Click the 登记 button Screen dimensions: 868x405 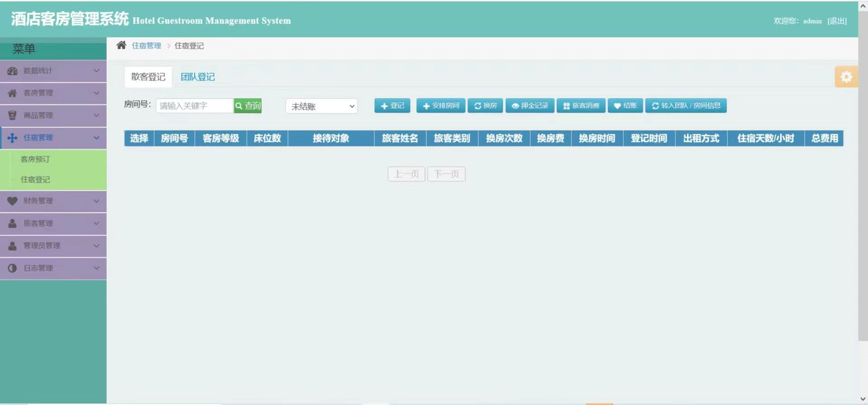[392, 106]
